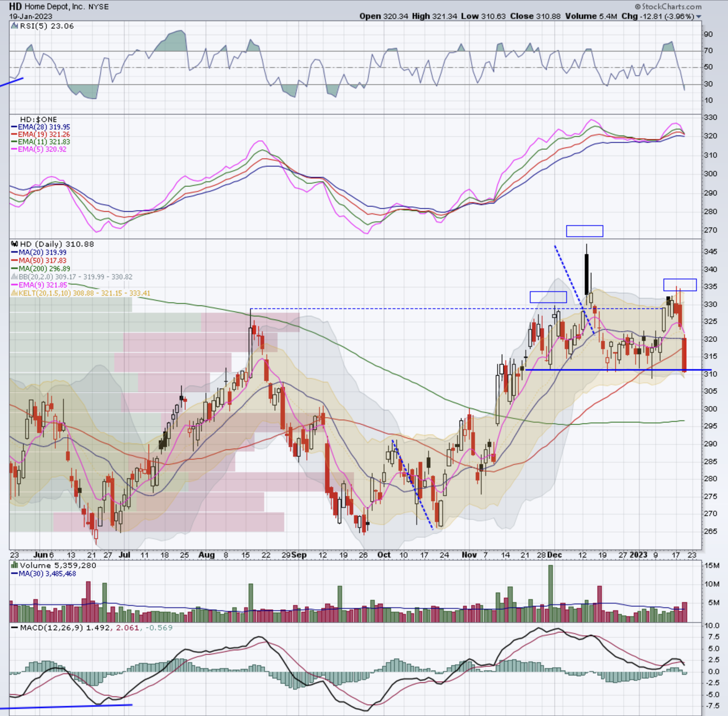
Task: Click the 15M volume axis label
Action: click(712, 566)
